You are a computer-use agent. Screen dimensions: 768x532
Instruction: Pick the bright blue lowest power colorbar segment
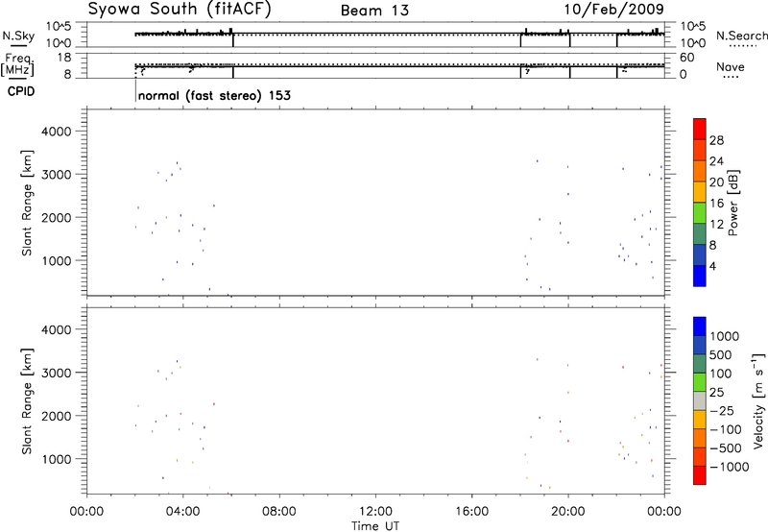pos(700,276)
